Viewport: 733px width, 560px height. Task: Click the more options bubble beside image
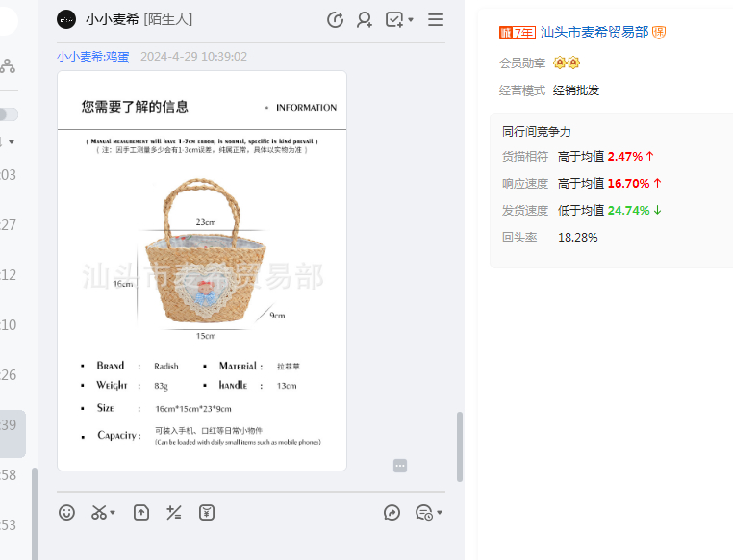[400, 466]
